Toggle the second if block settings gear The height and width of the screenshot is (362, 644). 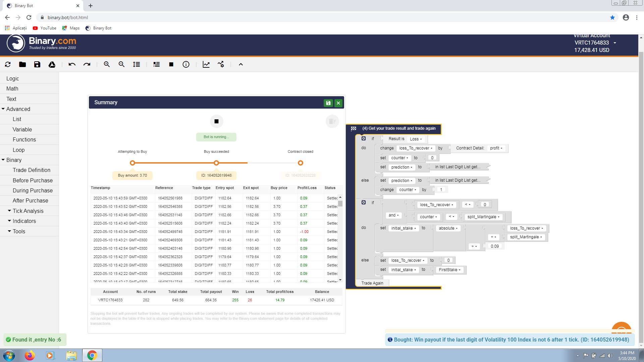pos(364,202)
